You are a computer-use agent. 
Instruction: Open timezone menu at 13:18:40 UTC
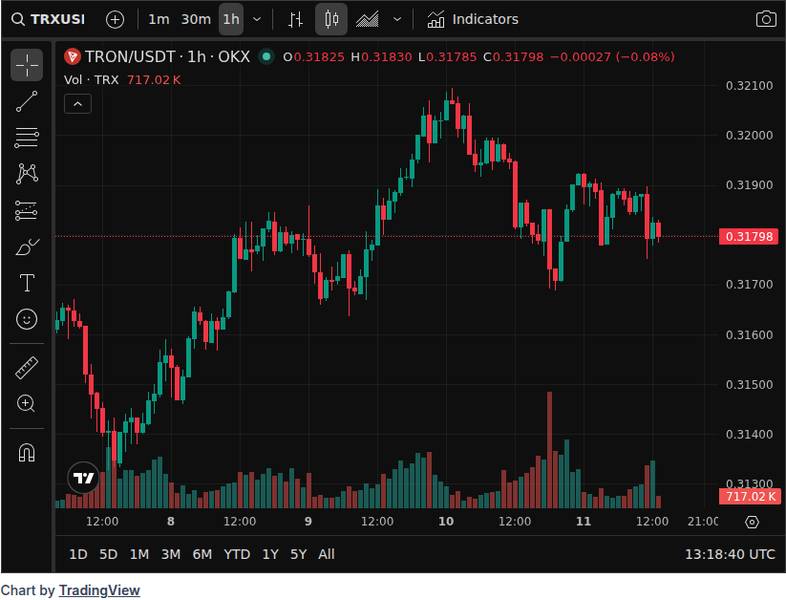click(730, 554)
